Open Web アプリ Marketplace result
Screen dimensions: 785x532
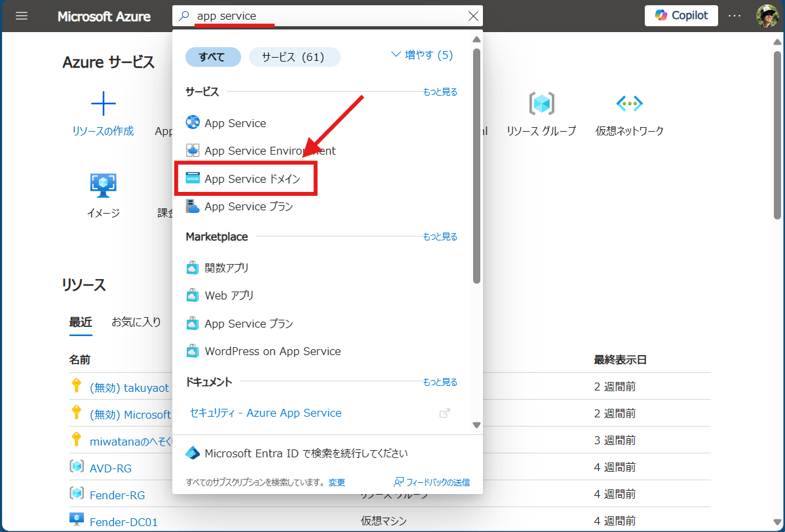[229, 295]
